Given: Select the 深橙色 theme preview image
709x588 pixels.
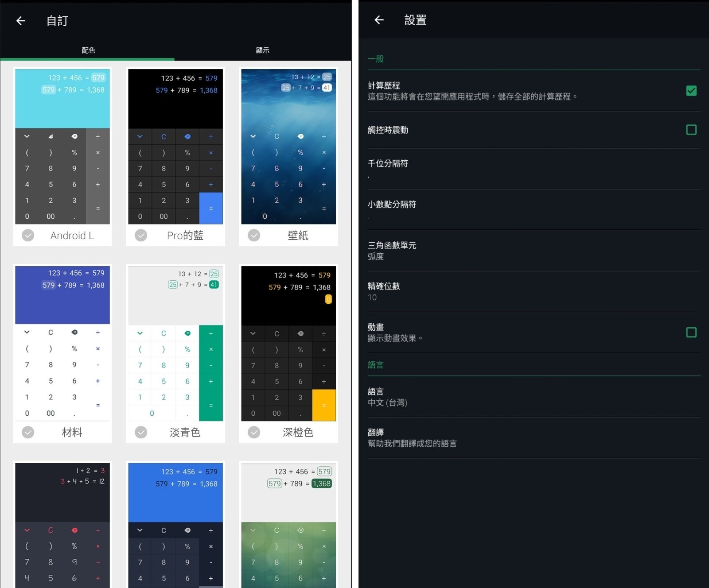Looking at the screenshot, I should pyautogui.click(x=288, y=344).
